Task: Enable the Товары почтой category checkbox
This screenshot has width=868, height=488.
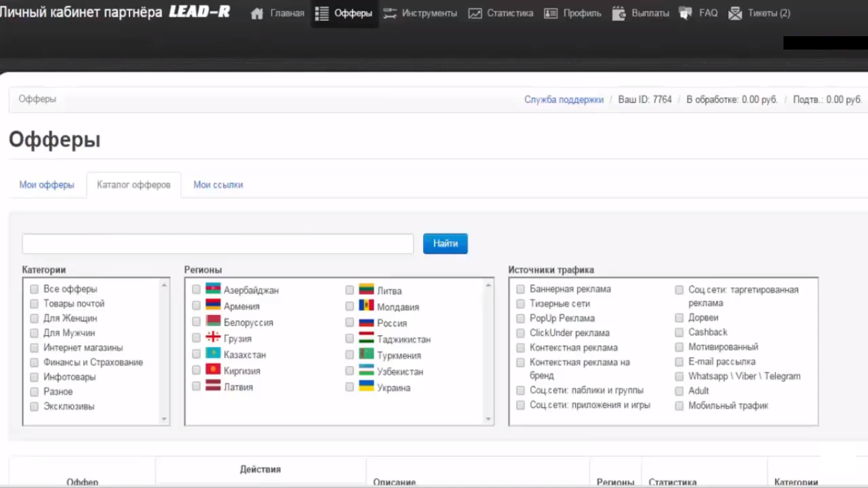Action: tap(34, 304)
